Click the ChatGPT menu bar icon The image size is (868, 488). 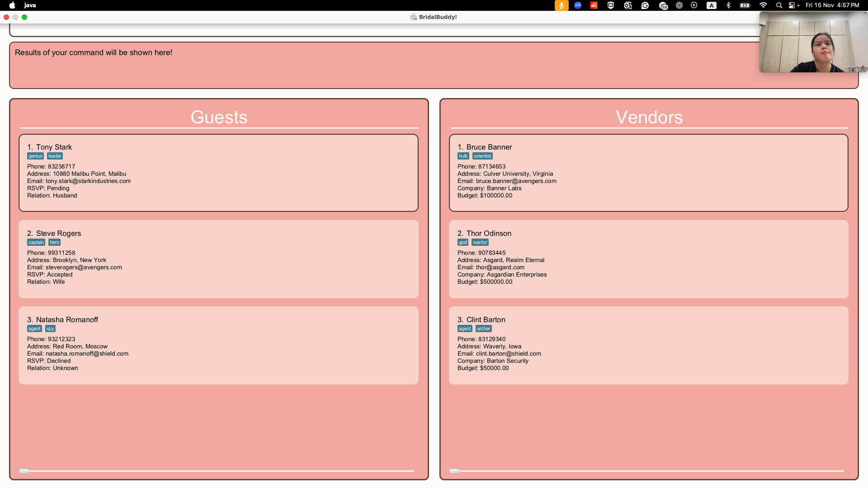click(679, 5)
